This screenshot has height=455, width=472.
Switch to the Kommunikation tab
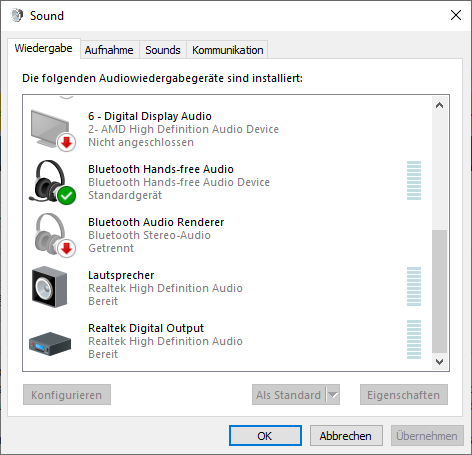[227, 50]
